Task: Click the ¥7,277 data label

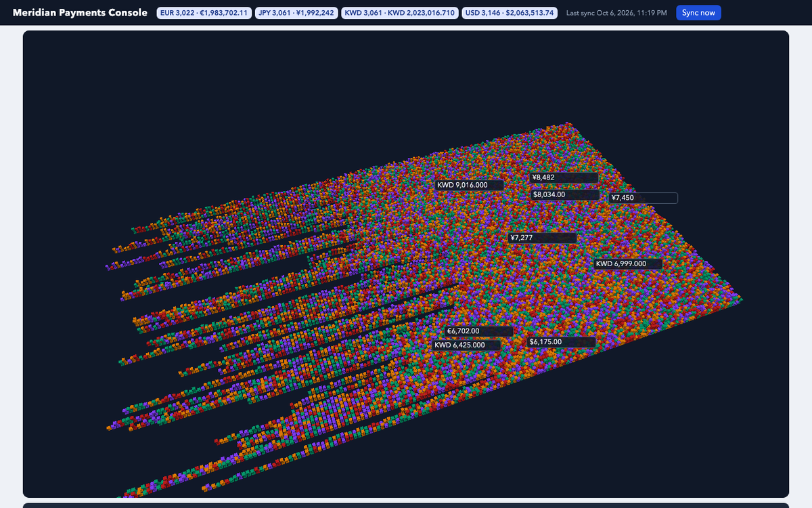Action: tap(543, 238)
